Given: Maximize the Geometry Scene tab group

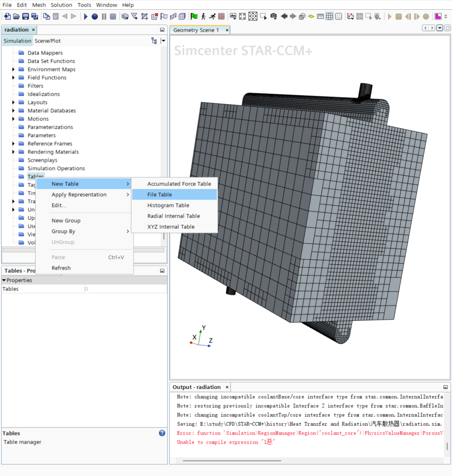Looking at the screenshot, I should tap(447, 28).
